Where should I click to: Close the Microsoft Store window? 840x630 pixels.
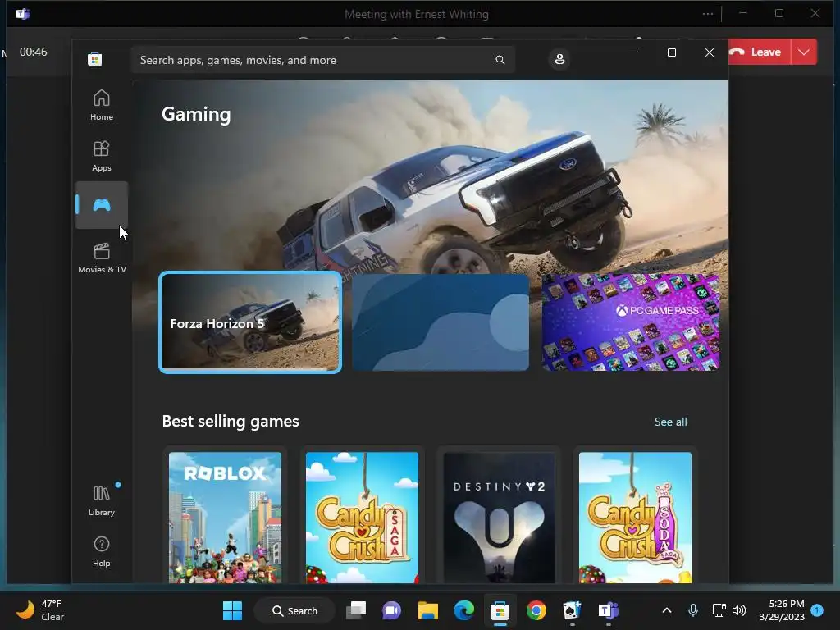point(710,52)
